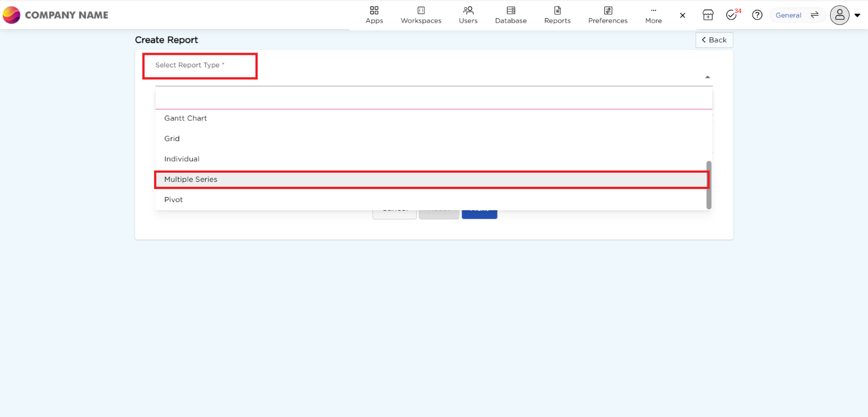Open the marketplace store icon
Screen dimensions: 868x417
[x=708, y=15]
